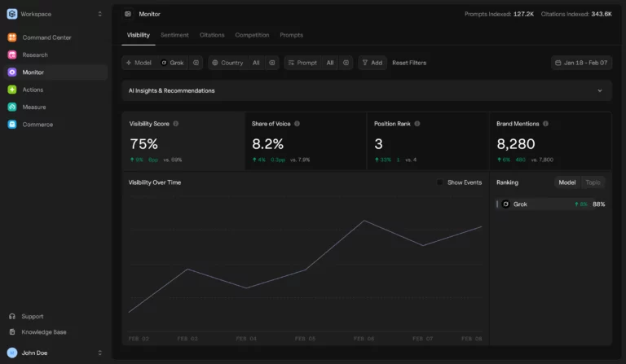The image size is (626, 364).
Task: Enable the Show Events checkbox
Action: coord(440,182)
